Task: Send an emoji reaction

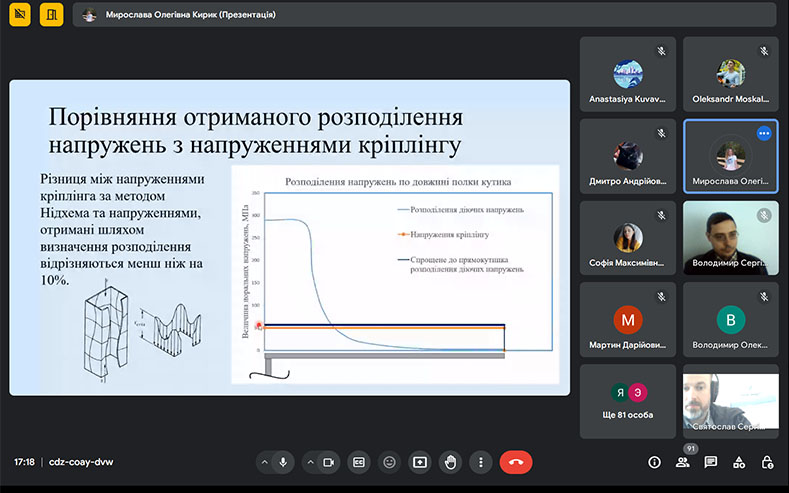Action: (389, 462)
